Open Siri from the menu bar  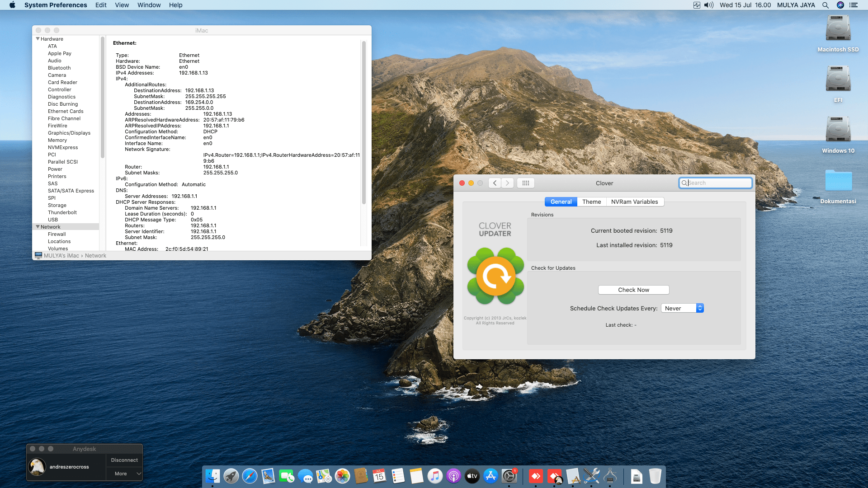(840, 5)
